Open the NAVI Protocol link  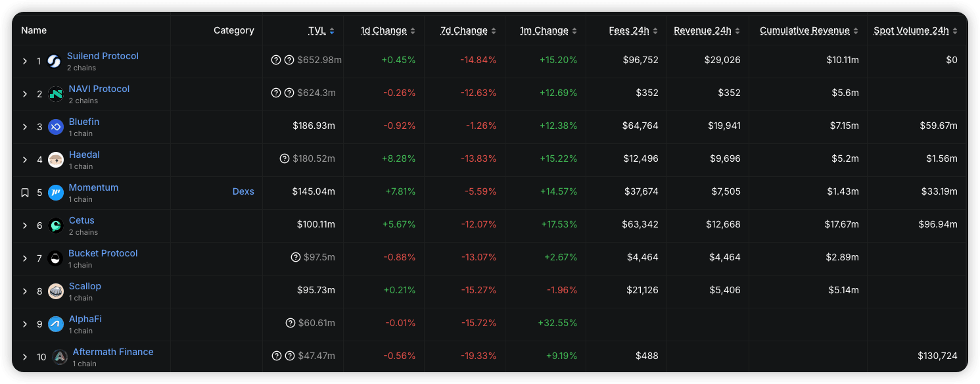99,89
